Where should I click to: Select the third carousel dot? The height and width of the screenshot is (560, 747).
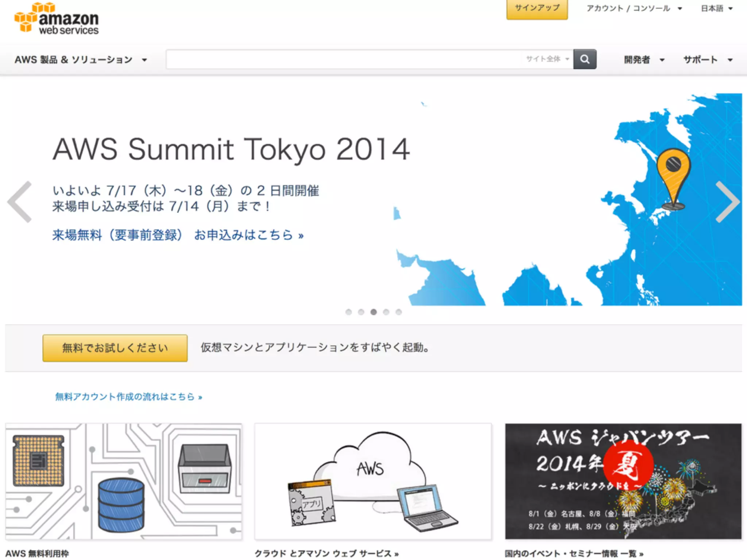tap(373, 312)
